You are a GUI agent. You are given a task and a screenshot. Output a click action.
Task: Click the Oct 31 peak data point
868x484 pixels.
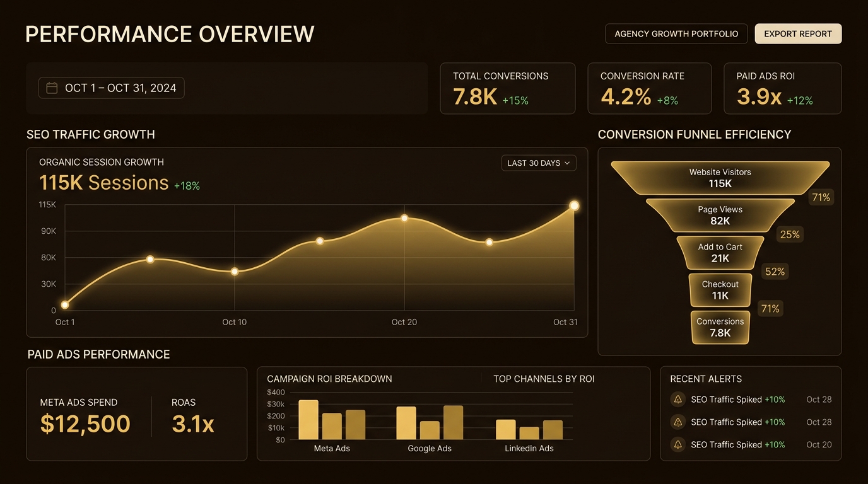pos(574,205)
